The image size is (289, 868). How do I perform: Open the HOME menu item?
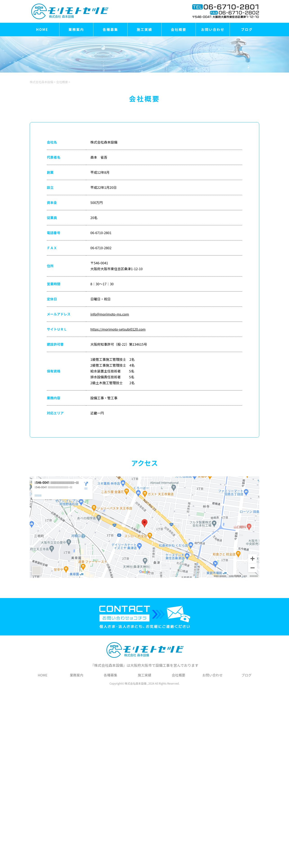tap(42, 30)
